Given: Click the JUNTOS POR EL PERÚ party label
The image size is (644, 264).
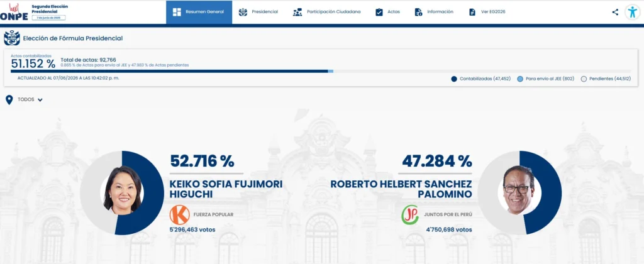Looking at the screenshot, I should tap(448, 215).
